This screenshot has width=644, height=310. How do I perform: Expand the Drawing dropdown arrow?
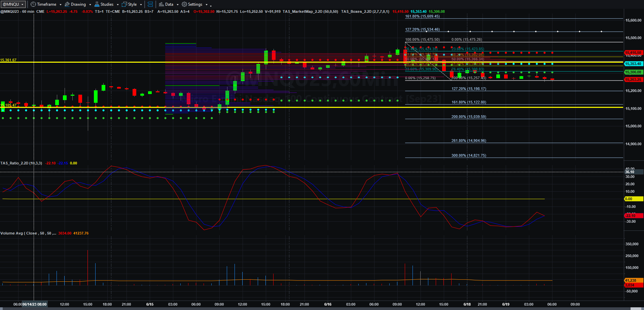[90, 5]
